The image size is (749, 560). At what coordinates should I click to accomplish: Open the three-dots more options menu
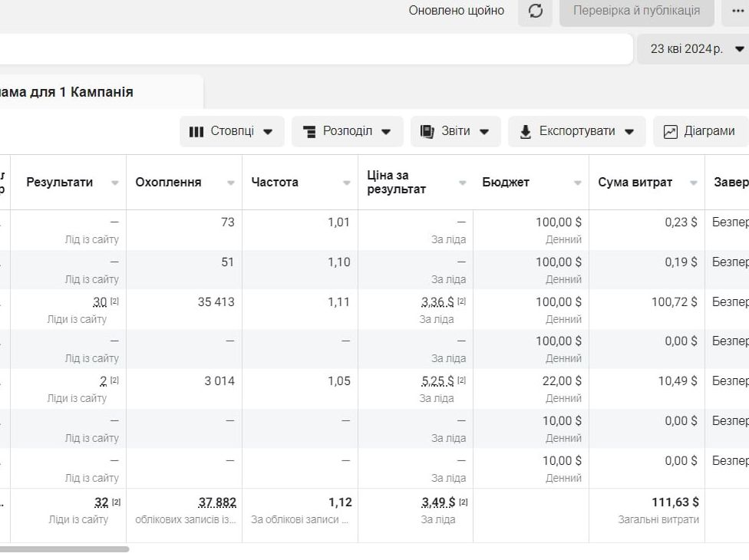pyautogui.click(x=737, y=11)
